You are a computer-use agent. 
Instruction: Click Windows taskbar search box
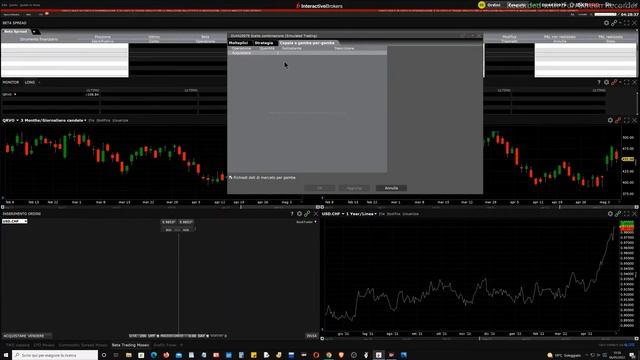coord(55,355)
